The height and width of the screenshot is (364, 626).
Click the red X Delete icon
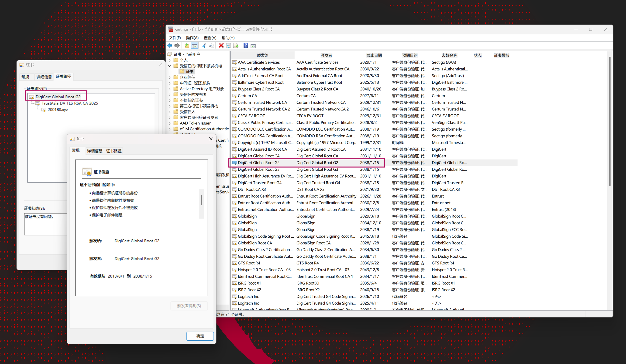pyautogui.click(x=221, y=45)
